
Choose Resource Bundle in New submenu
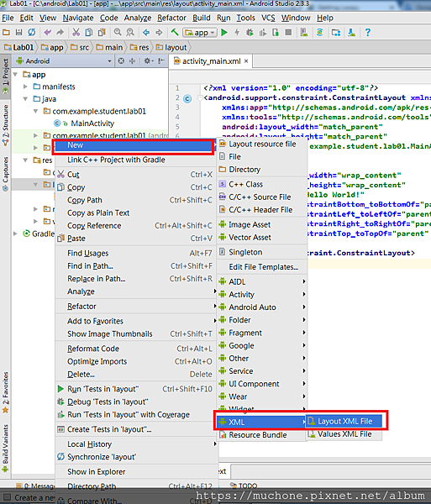pos(261,435)
